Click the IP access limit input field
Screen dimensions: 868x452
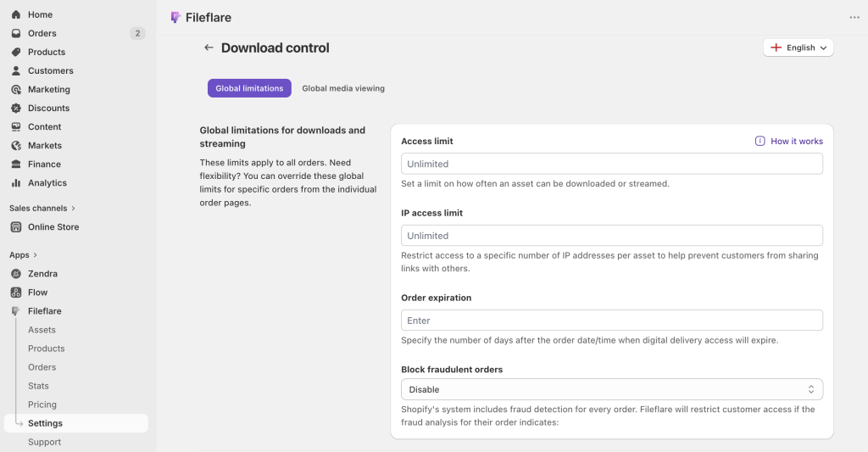click(612, 236)
